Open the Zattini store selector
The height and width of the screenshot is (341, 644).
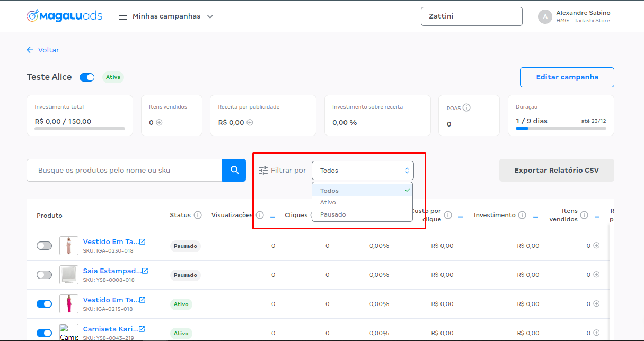[471, 16]
